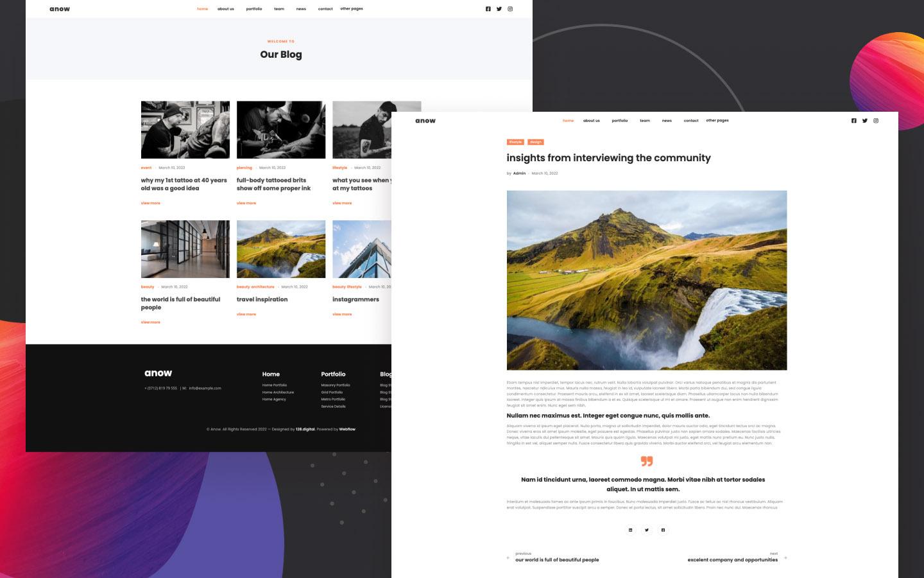Share article via Twitter round icon
The height and width of the screenshot is (578, 924).
click(647, 530)
